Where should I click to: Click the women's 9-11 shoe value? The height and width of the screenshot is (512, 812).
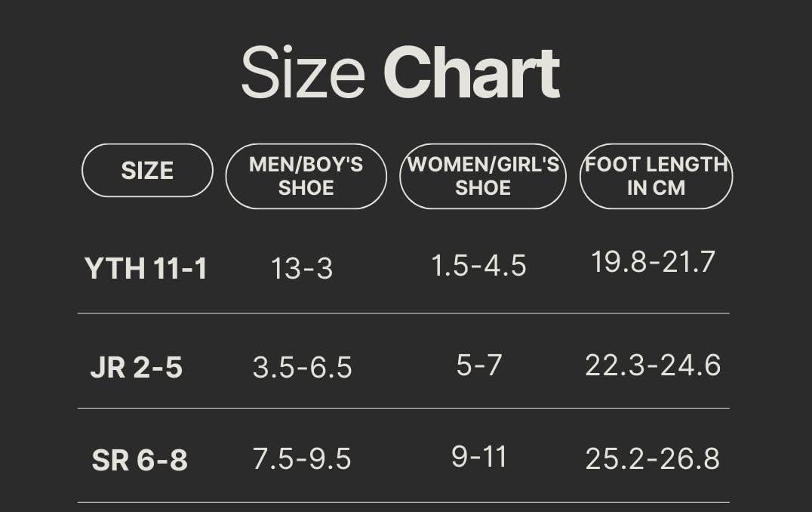point(478,457)
